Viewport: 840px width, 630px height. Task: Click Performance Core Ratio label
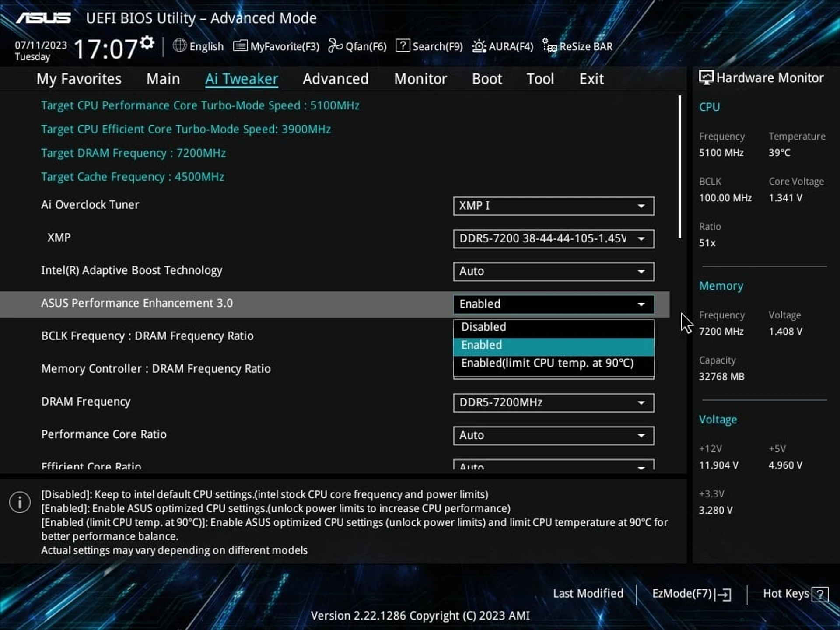(x=104, y=434)
